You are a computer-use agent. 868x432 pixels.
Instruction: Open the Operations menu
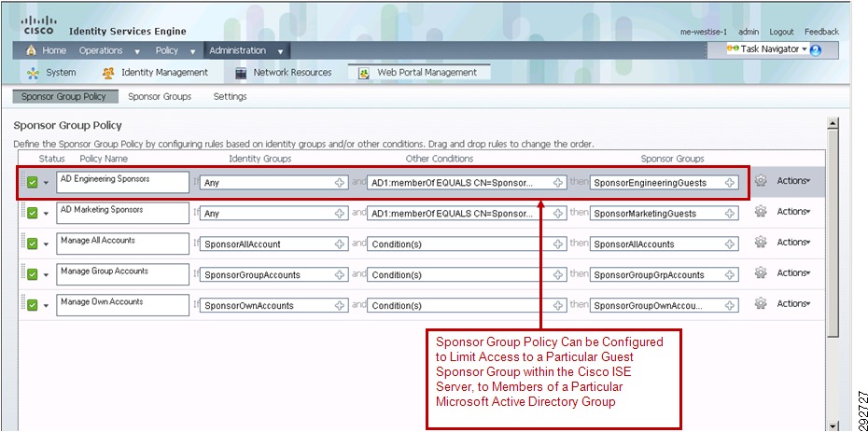109,50
